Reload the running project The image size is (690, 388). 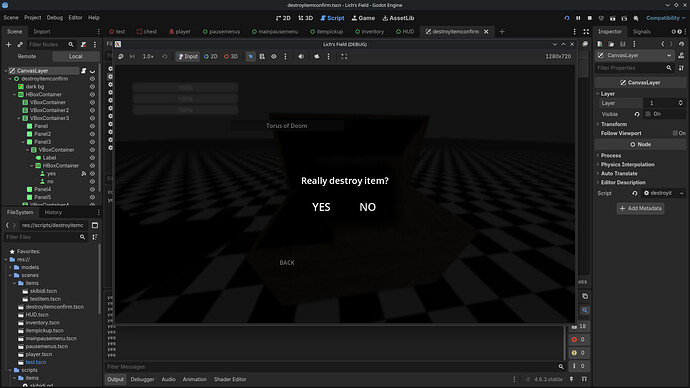click(567, 18)
